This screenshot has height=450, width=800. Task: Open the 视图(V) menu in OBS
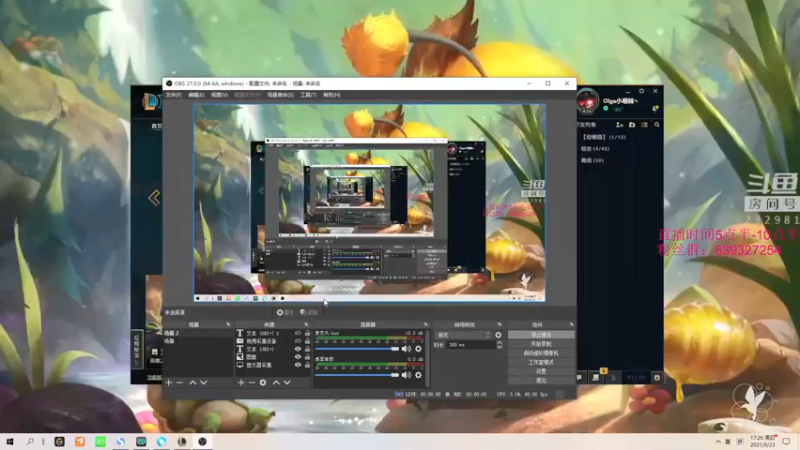pos(219,95)
